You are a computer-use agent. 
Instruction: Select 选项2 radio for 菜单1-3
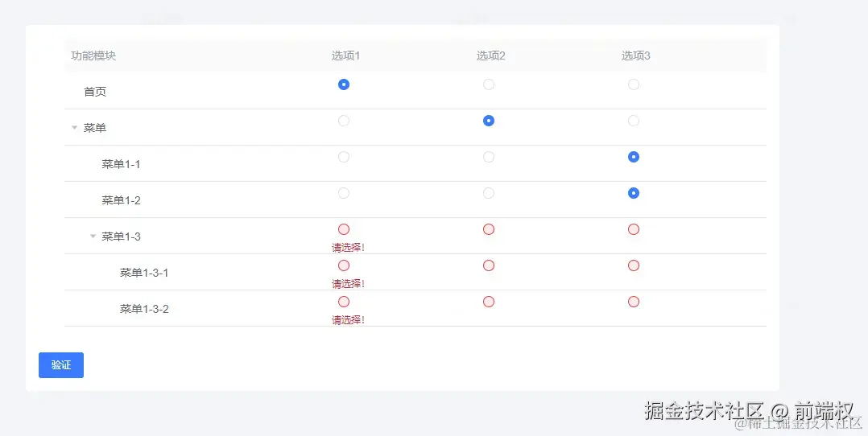[489, 229]
